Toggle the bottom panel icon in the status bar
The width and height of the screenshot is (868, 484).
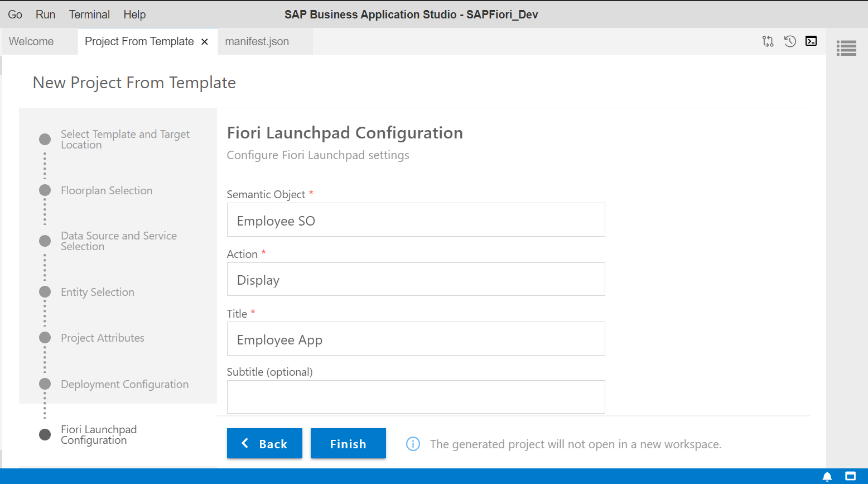850,476
